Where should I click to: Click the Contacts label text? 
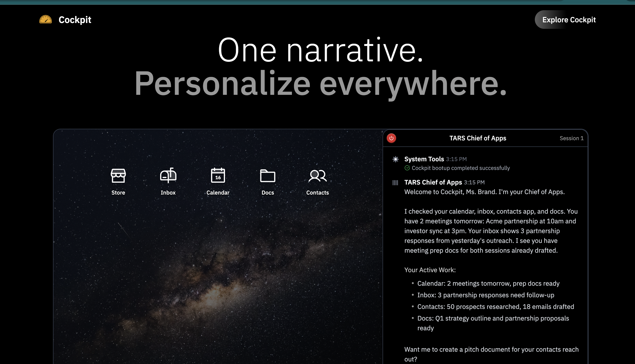pyautogui.click(x=317, y=193)
